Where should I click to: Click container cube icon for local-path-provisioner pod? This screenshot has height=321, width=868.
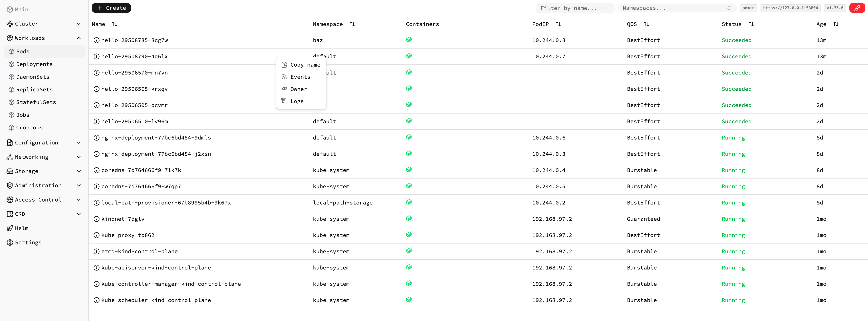pos(409,202)
